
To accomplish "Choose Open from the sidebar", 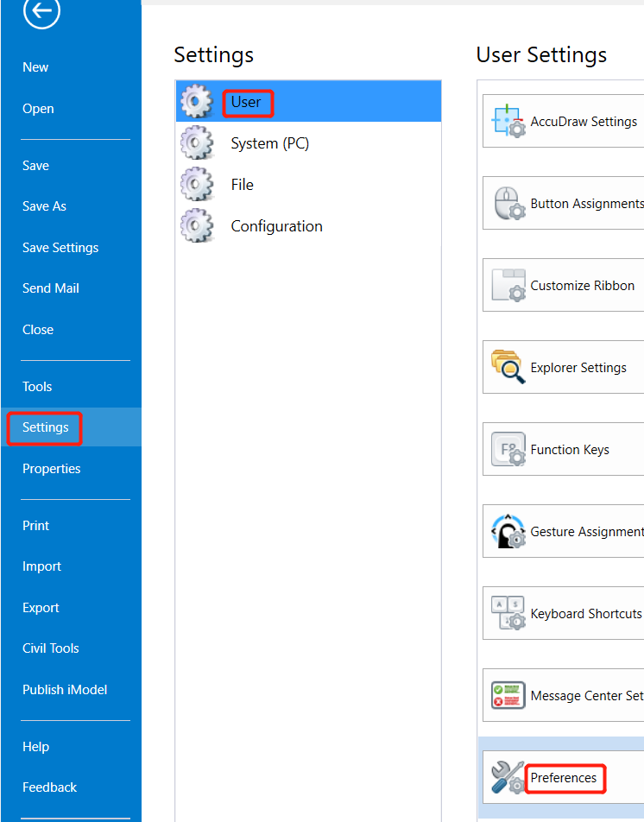I will (x=38, y=109).
